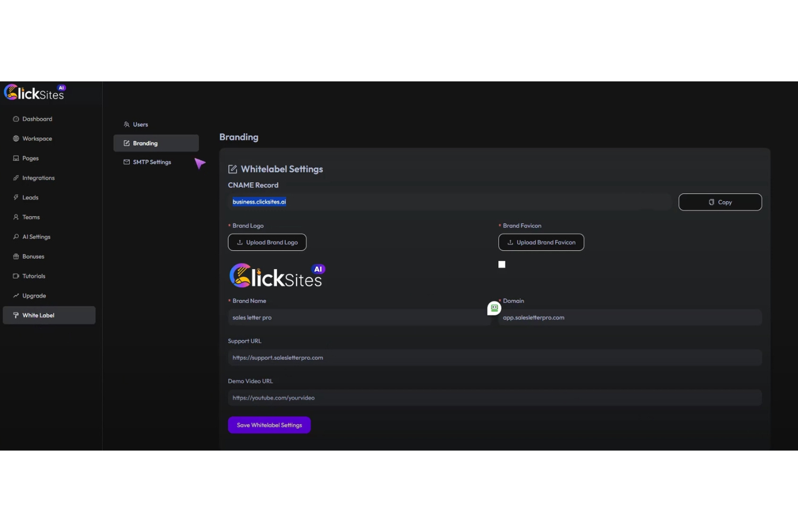Open the Tutorials section
Screen dimensions: 798x532
click(x=33, y=275)
